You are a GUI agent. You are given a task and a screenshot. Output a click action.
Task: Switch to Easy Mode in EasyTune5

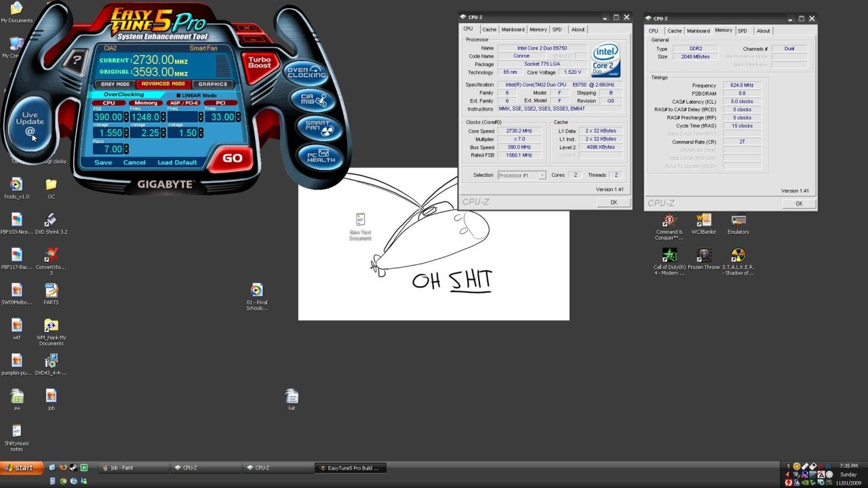pos(115,85)
